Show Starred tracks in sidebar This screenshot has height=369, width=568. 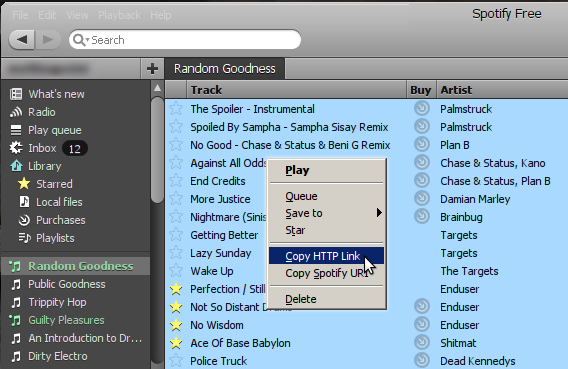tap(45, 184)
